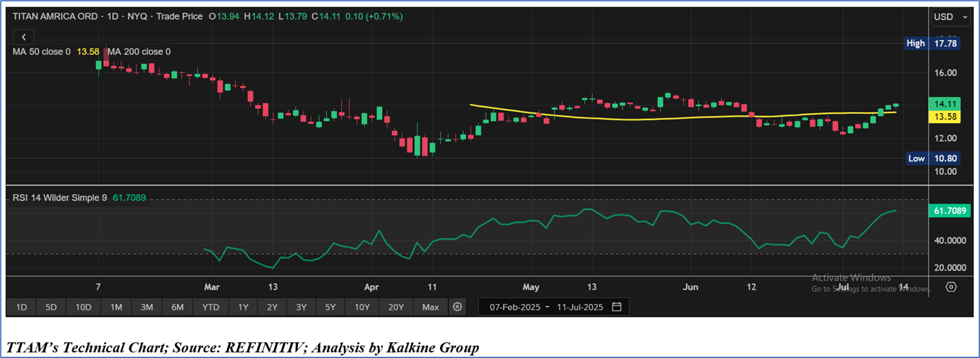This screenshot has width=980, height=358.
Task: Select the 20Y time range
Action: 396,307
